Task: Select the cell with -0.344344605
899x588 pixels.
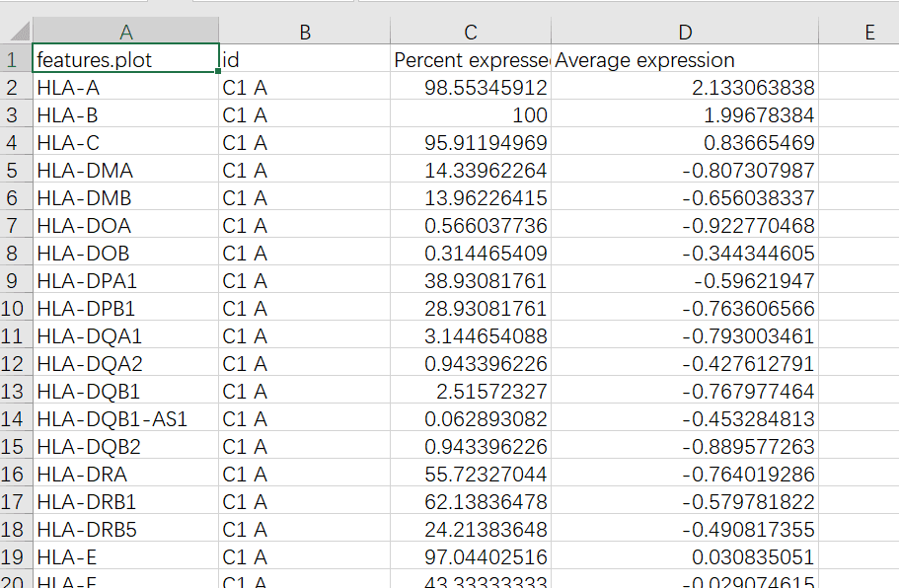Action: pos(685,253)
